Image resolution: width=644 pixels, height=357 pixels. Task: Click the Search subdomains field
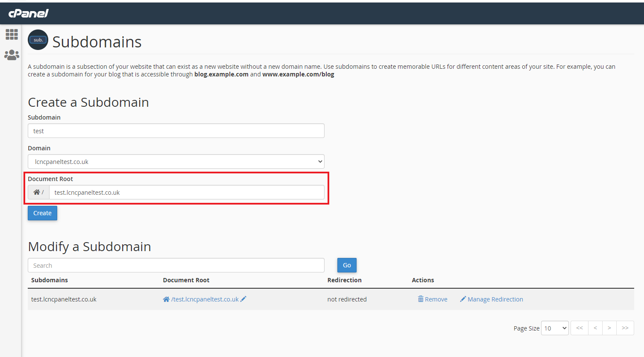coord(176,265)
